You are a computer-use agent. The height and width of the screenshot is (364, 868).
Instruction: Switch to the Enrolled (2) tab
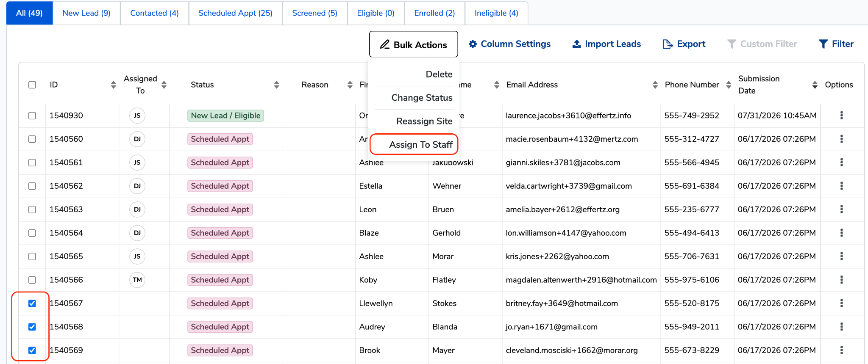(x=434, y=13)
